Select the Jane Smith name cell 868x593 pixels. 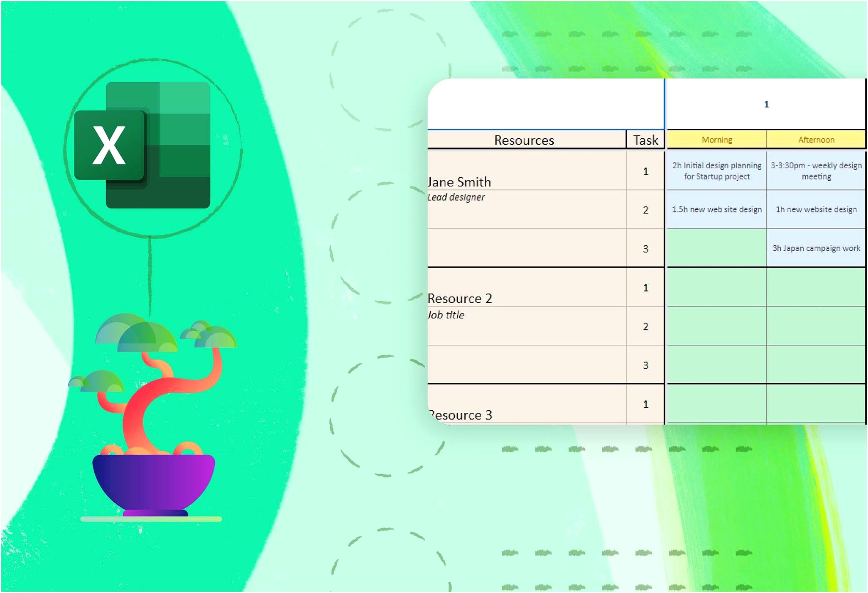(527, 171)
